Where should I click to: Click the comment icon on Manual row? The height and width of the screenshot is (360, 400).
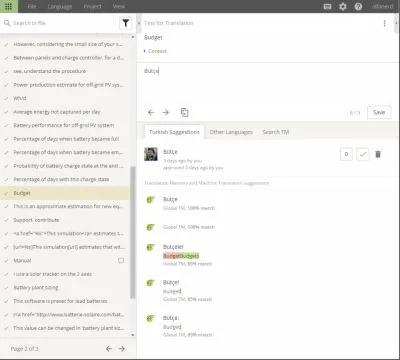click(x=121, y=260)
